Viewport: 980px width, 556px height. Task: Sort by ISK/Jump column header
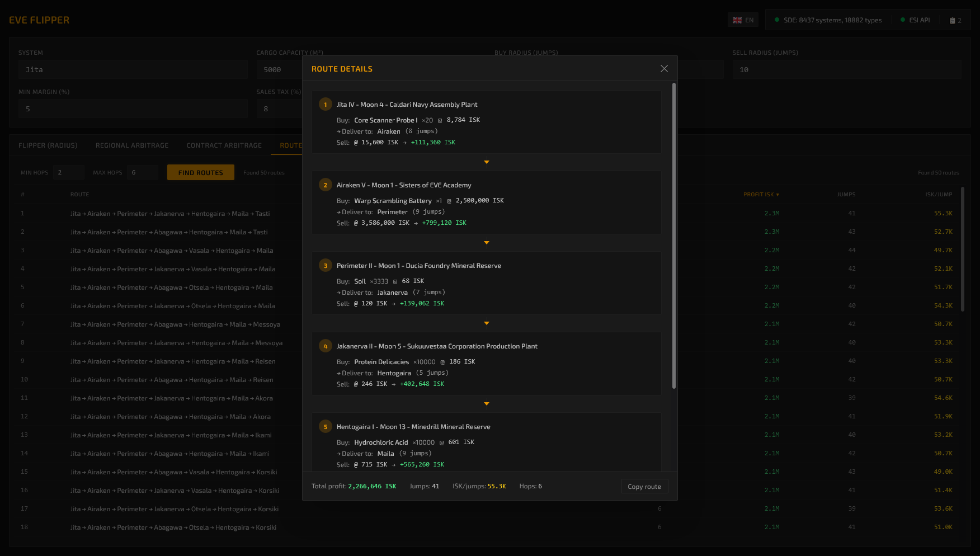(x=939, y=195)
